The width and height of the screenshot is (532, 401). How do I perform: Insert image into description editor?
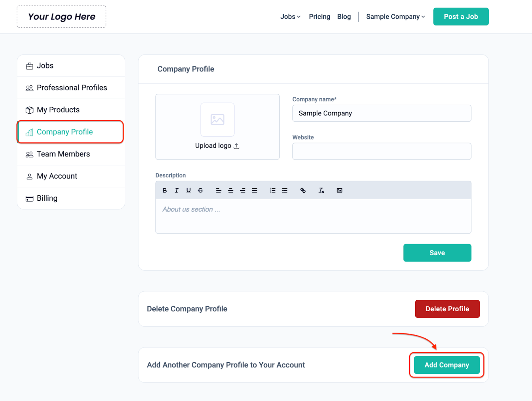[339, 190]
